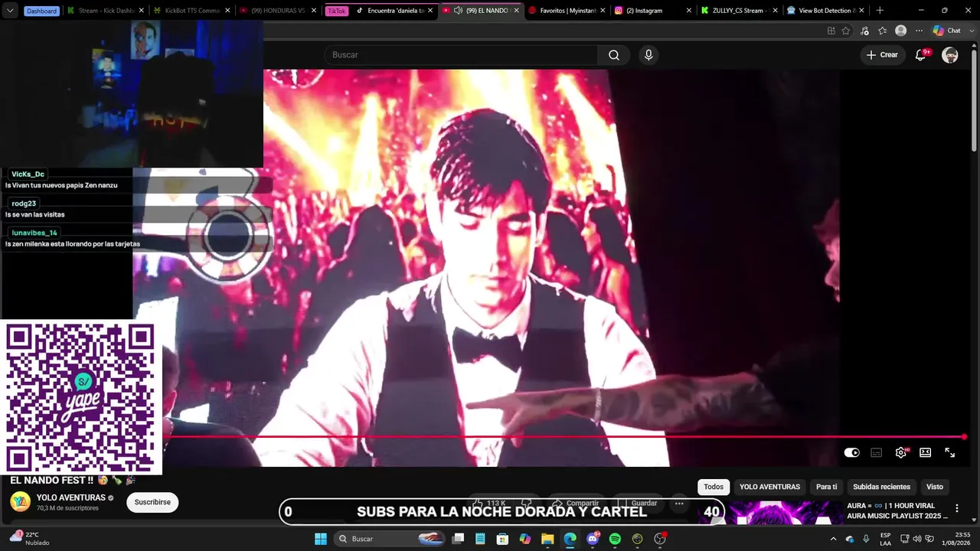
Task: Open a new browser tab
Action: pyautogui.click(x=879, y=11)
